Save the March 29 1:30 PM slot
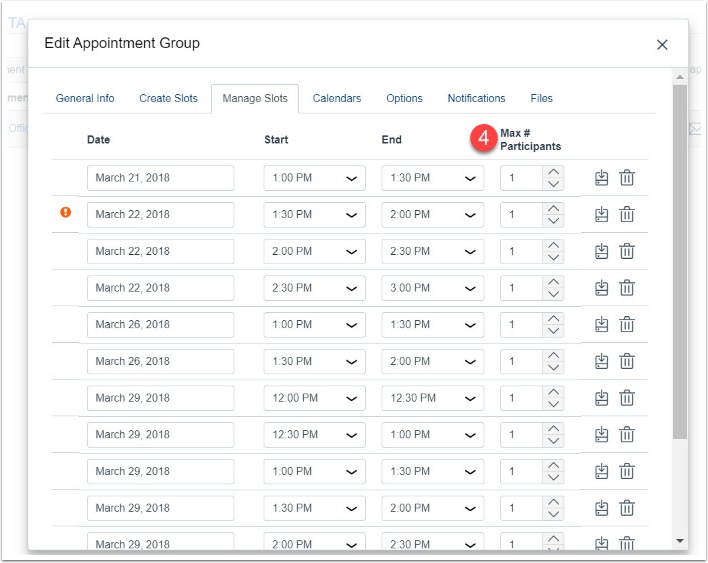The image size is (708, 563). (x=601, y=508)
